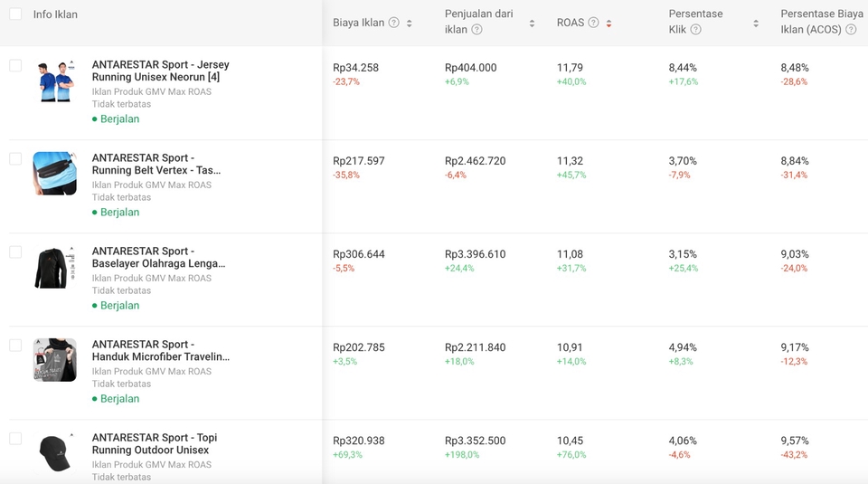
Task: Select ACOS value 9,03%
Action: point(795,254)
